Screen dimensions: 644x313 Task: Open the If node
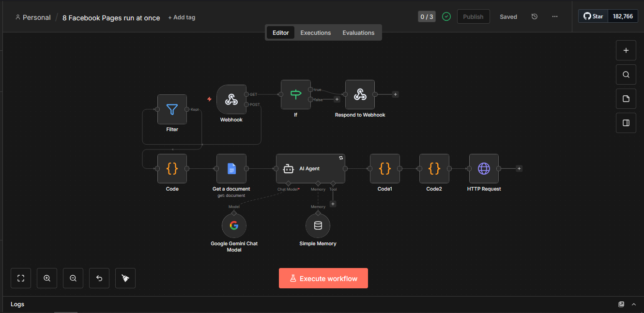(296, 95)
